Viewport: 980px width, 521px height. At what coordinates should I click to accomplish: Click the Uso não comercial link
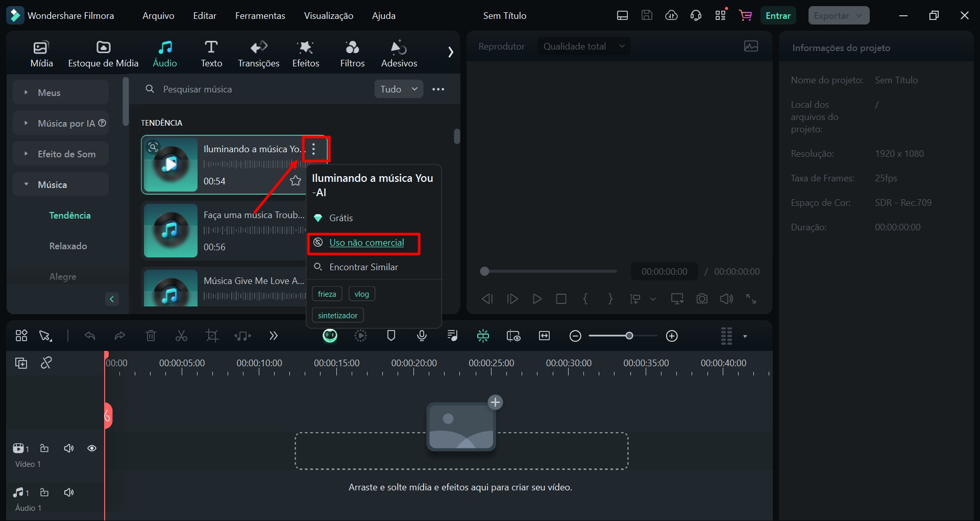click(366, 243)
